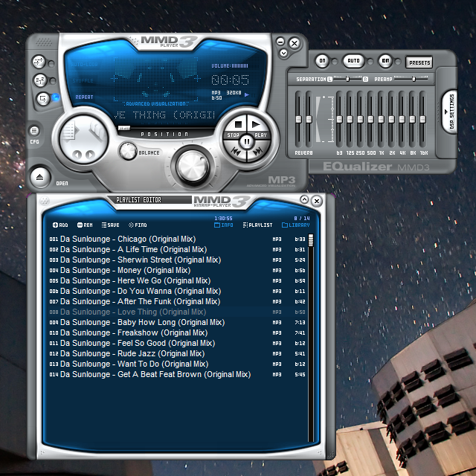Image resolution: width=476 pixels, height=476 pixels.
Task: Click the 125 Hz equalizer band slider
Action: 350,119
